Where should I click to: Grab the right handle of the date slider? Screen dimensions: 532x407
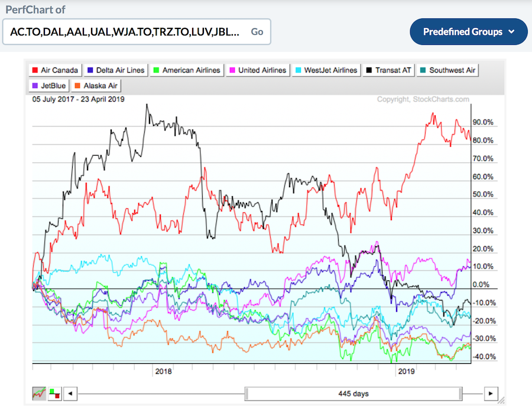[461, 393]
